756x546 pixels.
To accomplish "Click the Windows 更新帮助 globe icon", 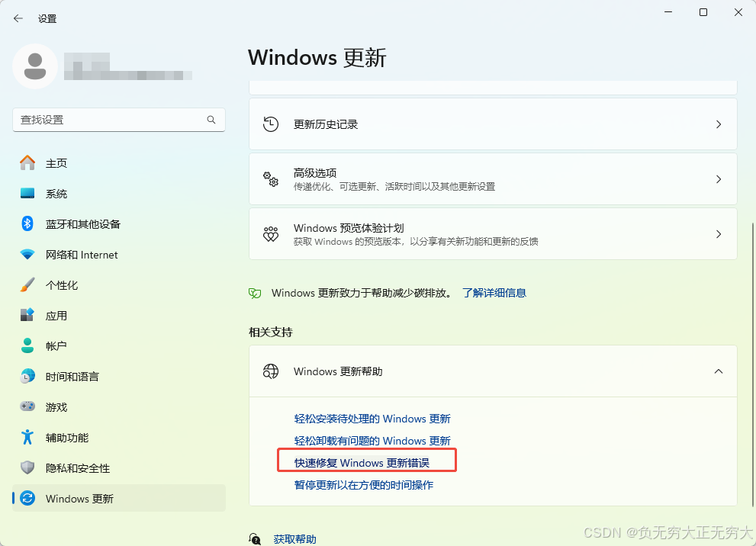I will (271, 371).
